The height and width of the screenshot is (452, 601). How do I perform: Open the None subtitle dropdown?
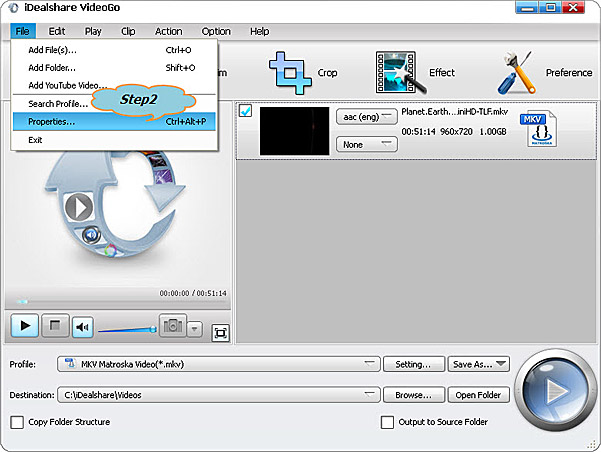pos(367,145)
